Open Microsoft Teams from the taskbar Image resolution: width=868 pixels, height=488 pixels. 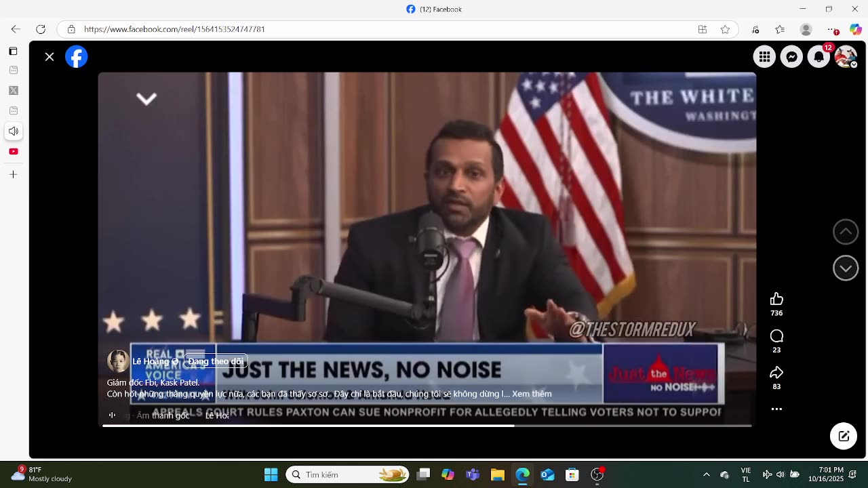[473, 474]
